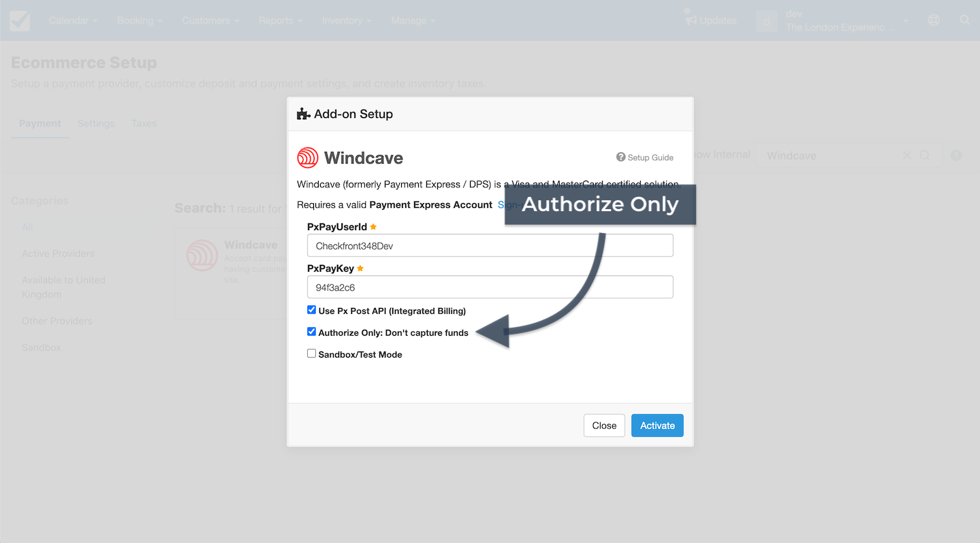This screenshot has width=980, height=543.
Task: Click the Add-on Setup puzzle icon
Action: 304,114
